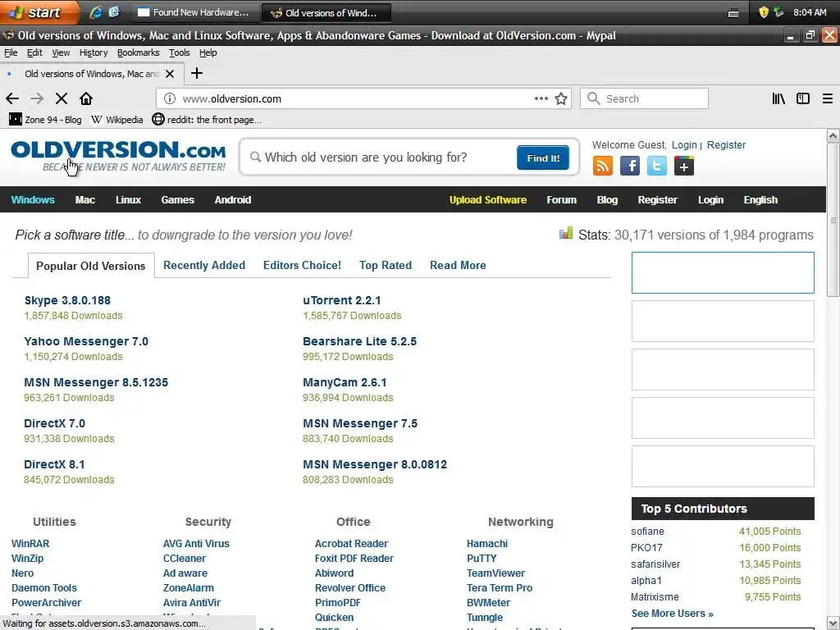The width and height of the screenshot is (840, 630).
Task: Open the Linux section in nav bar
Action: pyautogui.click(x=128, y=200)
